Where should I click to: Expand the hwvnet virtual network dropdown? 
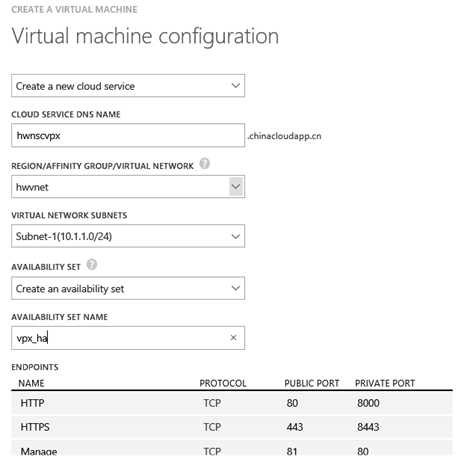coord(128,187)
